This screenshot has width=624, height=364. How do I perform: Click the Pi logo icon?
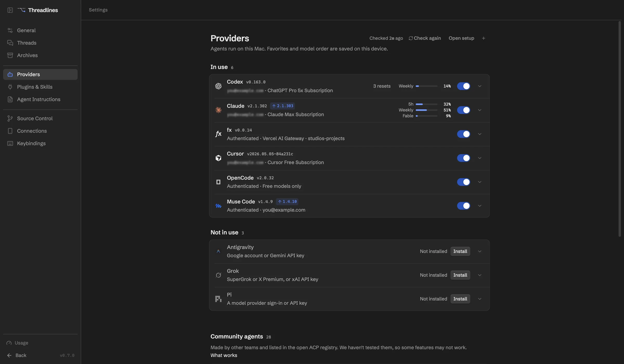[218, 299]
